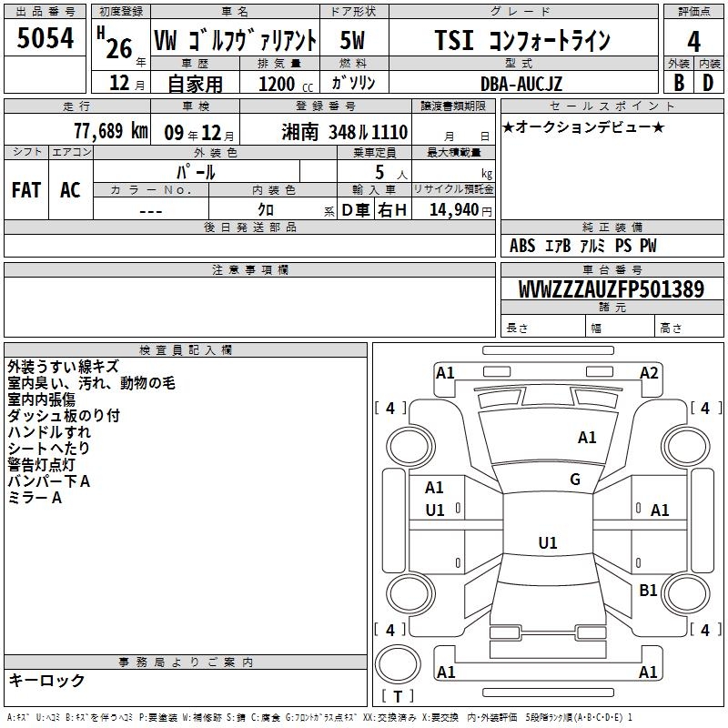Screen dimensions: 728x728
Task: Click the note バンパー下A
Action: [49, 481]
